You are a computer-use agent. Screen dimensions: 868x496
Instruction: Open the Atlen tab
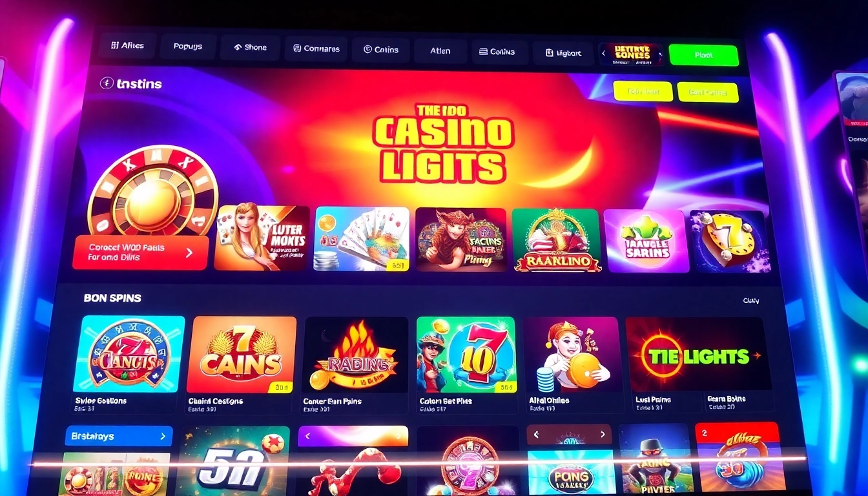[x=440, y=50]
